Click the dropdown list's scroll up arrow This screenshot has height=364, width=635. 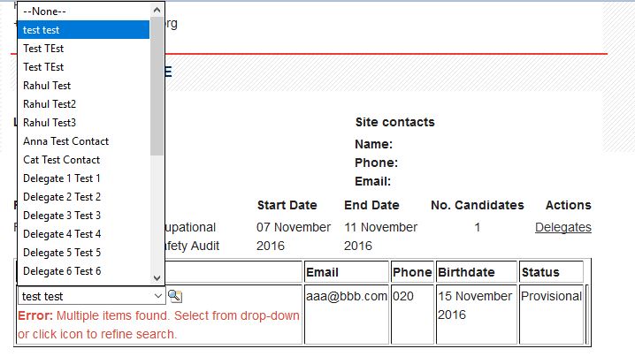(x=157, y=11)
